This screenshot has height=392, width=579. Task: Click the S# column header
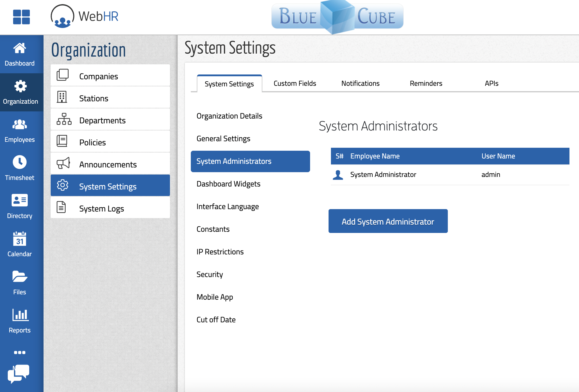(339, 156)
